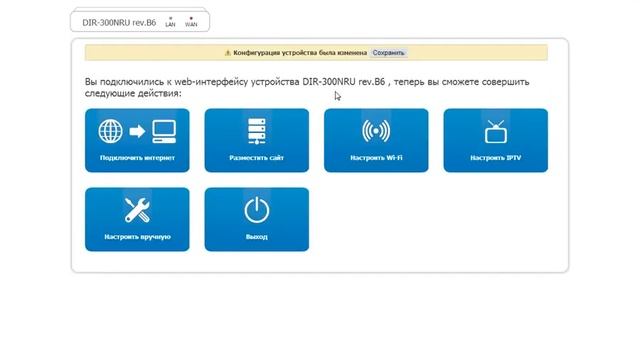Select the Настроить Wi-Fi tile

(x=376, y=140)
